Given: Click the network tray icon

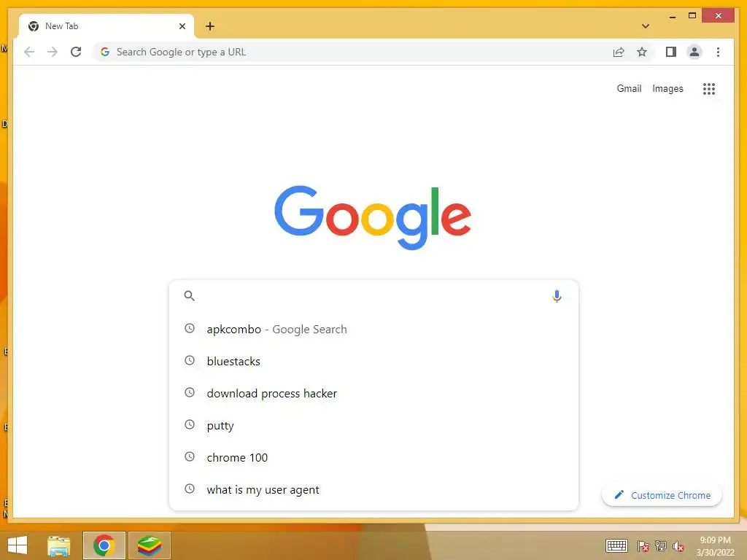Looking at the screenshot, I should [x=661, y=546].
